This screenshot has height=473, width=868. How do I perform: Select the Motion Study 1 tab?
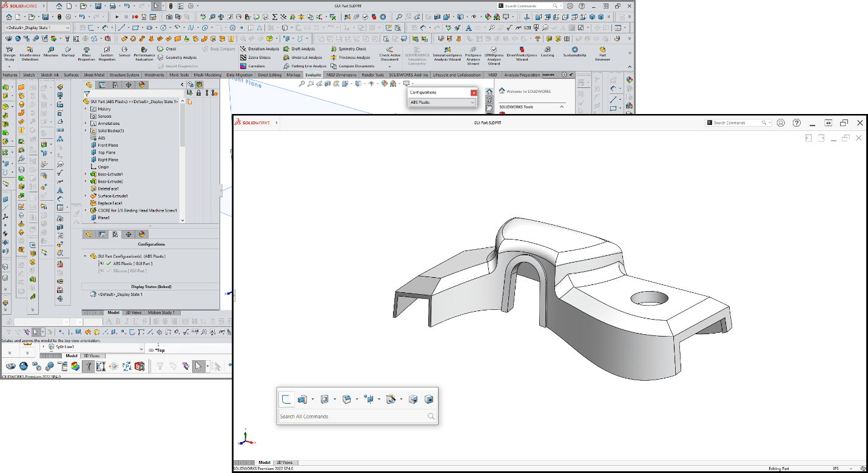coord(161,313)
